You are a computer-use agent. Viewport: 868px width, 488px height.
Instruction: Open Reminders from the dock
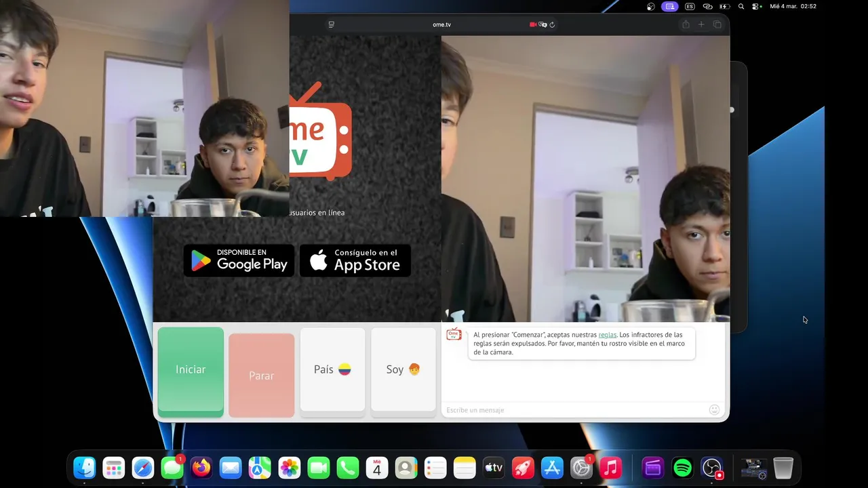coord(435,468)
